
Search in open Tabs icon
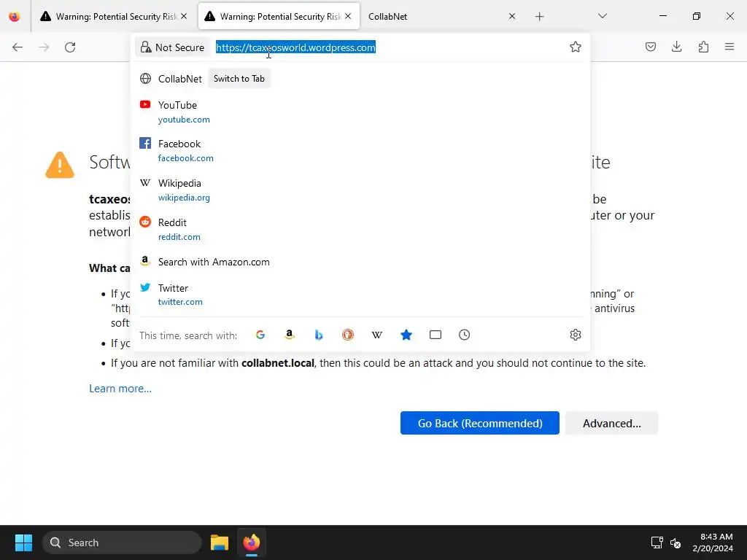(x=436, y=335)
